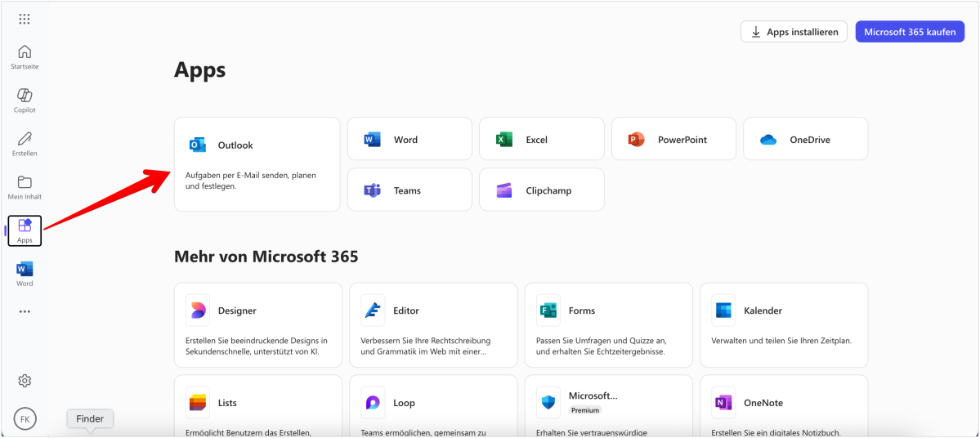Open settings gear in sidebar
The height and width of the screenshot is (438, 980).
click(25, 381)
